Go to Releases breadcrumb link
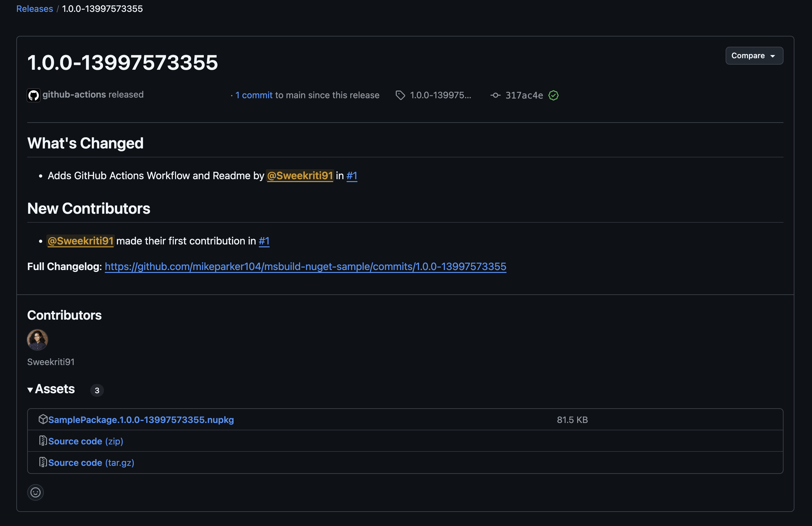Screen dimensions: 812x526 35,9
